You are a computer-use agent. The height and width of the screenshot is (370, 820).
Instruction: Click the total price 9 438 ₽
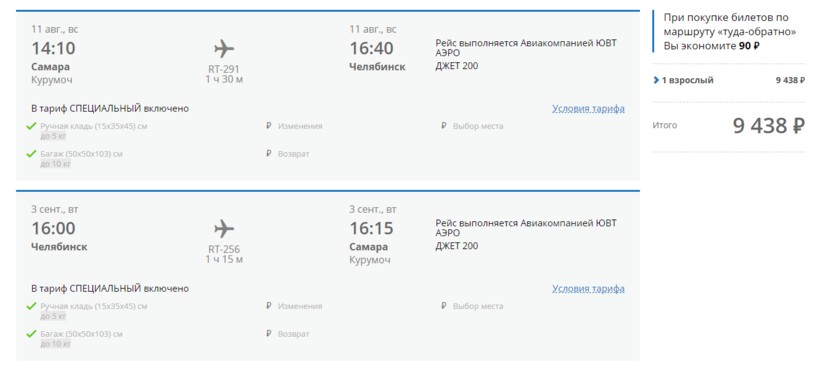coord(768,126)
